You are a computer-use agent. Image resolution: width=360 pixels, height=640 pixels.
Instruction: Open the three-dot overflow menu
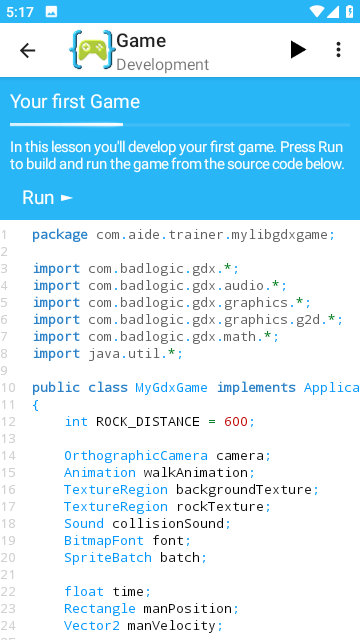coord(338,50)
